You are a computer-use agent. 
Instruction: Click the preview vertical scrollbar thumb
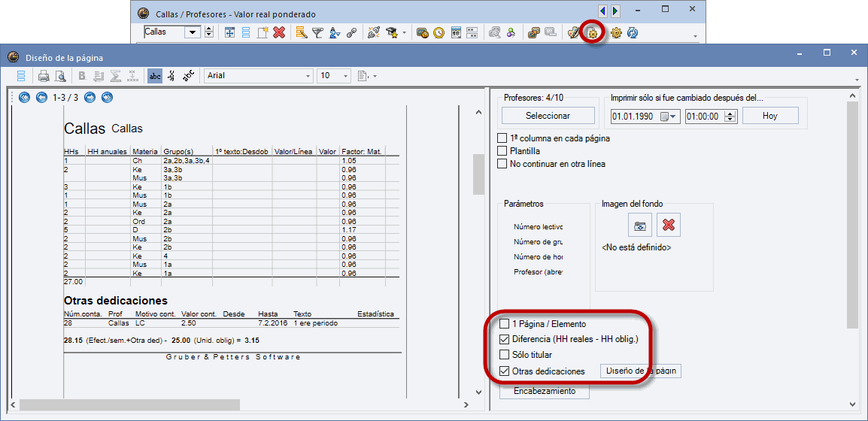478,174
